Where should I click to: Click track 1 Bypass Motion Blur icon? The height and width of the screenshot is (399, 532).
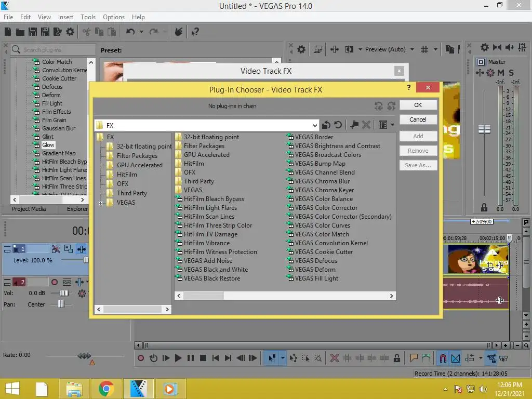(56, 249)
